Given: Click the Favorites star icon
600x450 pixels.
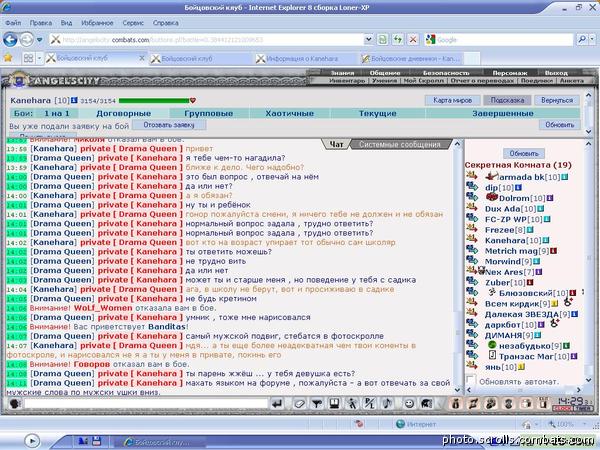Looking at the screenshot, I should click(x=8, y=58).
